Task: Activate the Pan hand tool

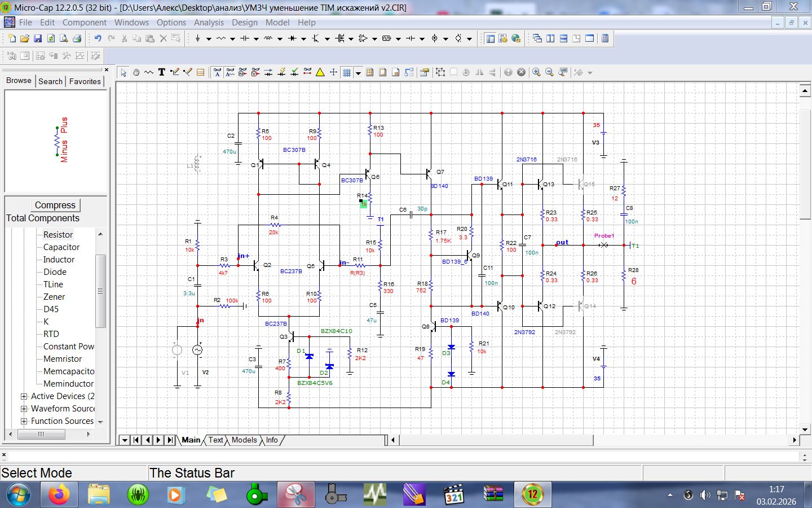Action: [136, 72]
